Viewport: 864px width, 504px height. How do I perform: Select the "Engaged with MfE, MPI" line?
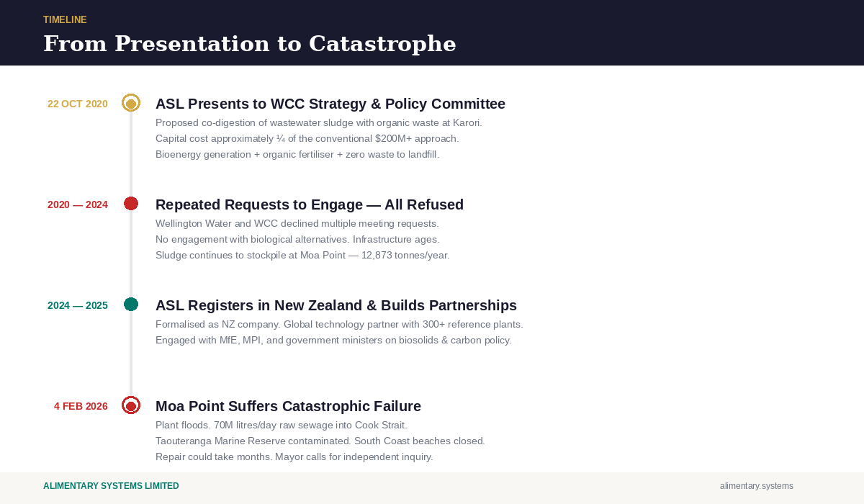[x=333, y=340]
